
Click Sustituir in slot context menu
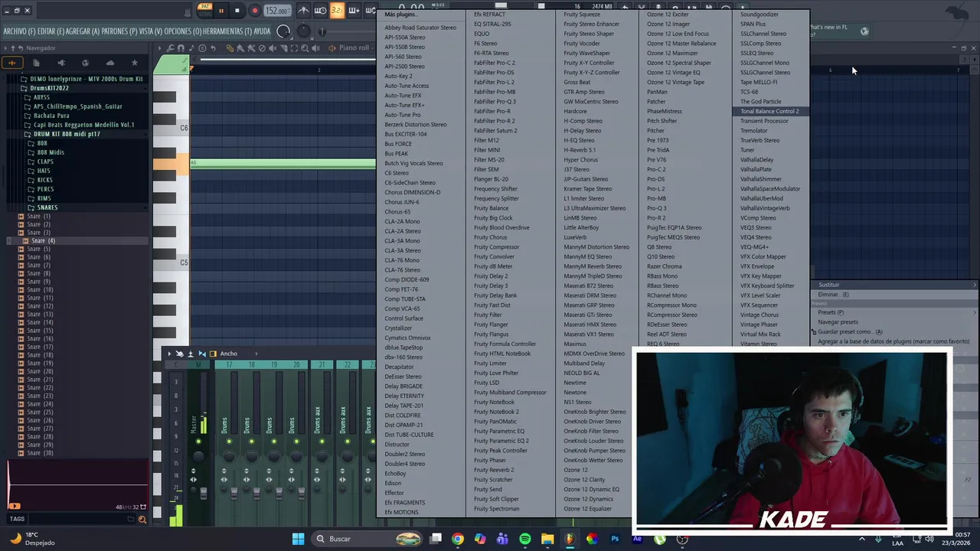tap(828, 285)
